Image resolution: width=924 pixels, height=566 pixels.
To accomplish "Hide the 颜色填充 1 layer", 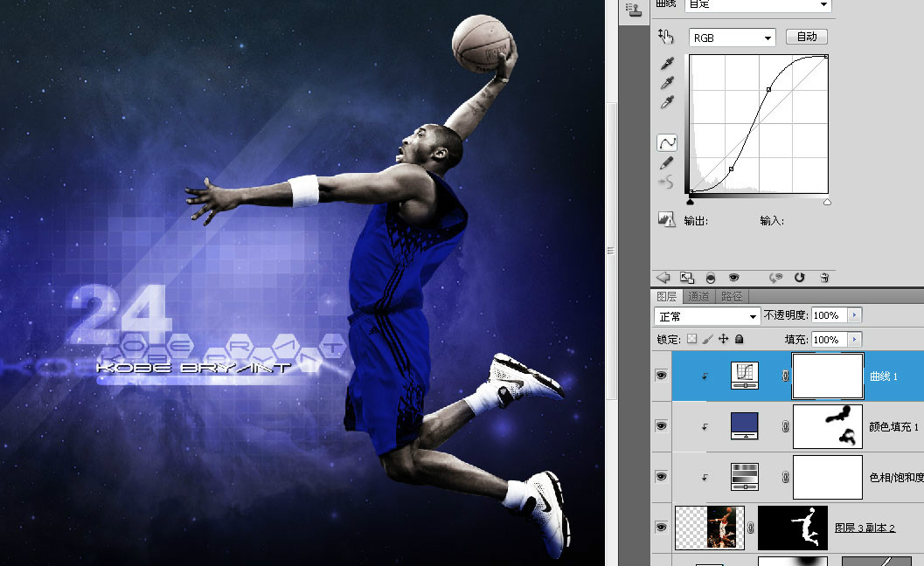I will click(x=661, y=426).
